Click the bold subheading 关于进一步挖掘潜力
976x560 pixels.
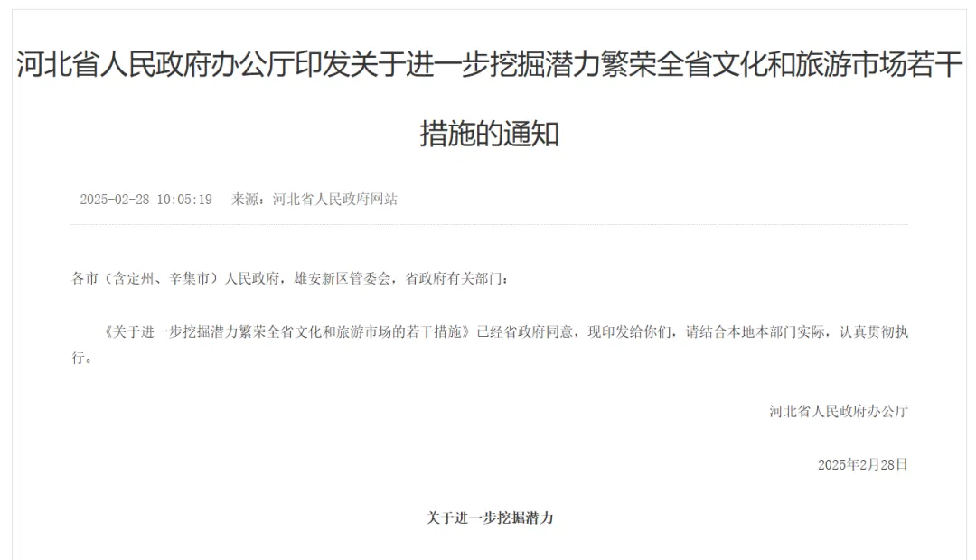(x=489, y=518)
